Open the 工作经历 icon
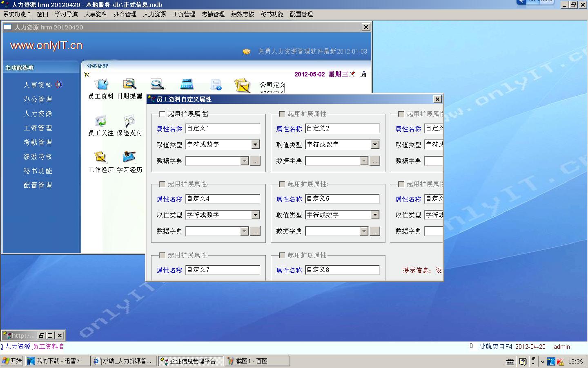 [100, 158]
